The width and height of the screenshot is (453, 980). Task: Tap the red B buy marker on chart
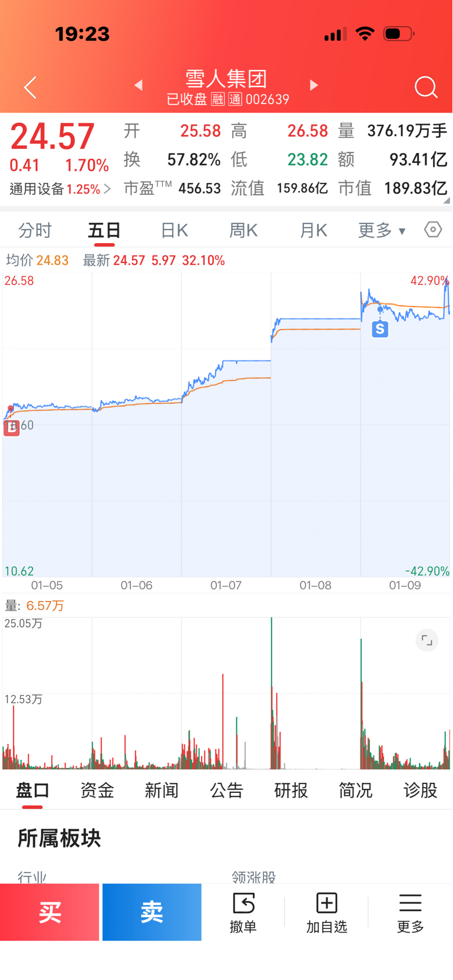12,428
